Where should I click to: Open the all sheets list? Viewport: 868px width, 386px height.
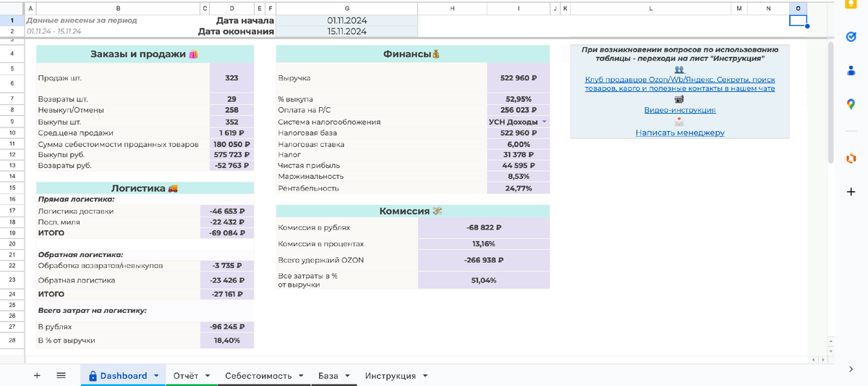coord(61,376)
